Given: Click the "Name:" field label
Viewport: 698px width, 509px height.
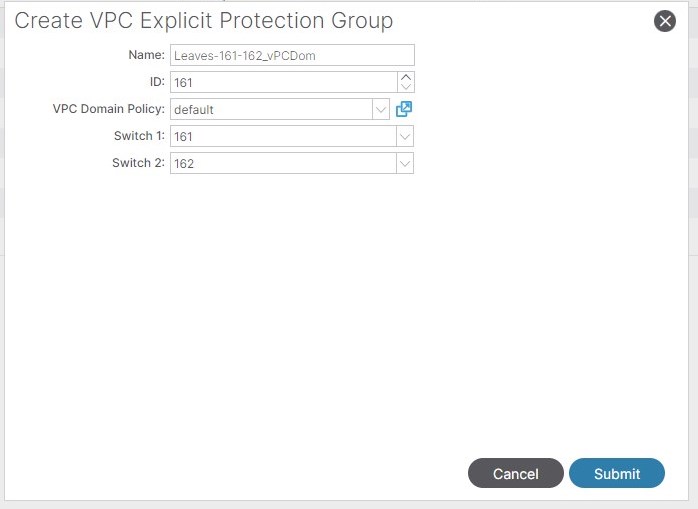Looking at the screenshot, I should [146, 56].
